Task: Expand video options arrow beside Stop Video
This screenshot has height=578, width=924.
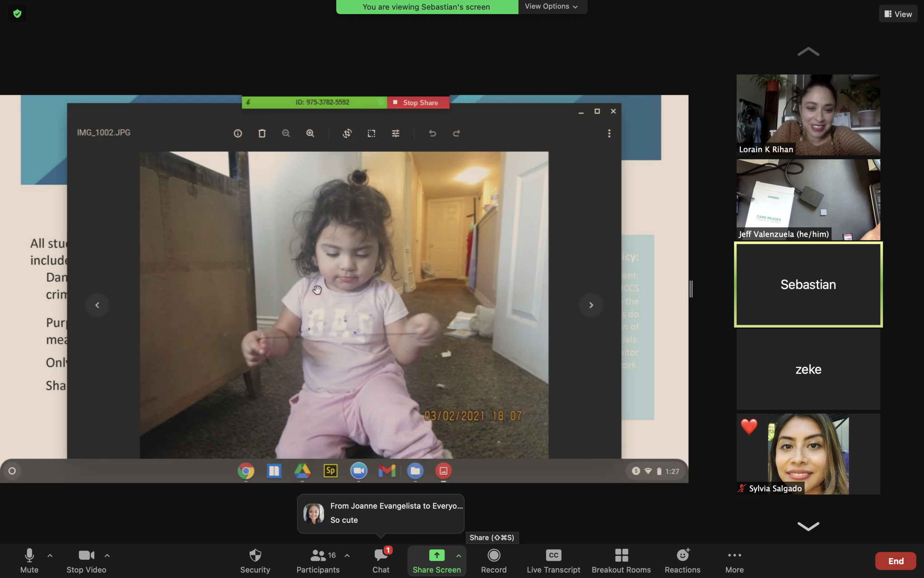Action: point(107,555)
